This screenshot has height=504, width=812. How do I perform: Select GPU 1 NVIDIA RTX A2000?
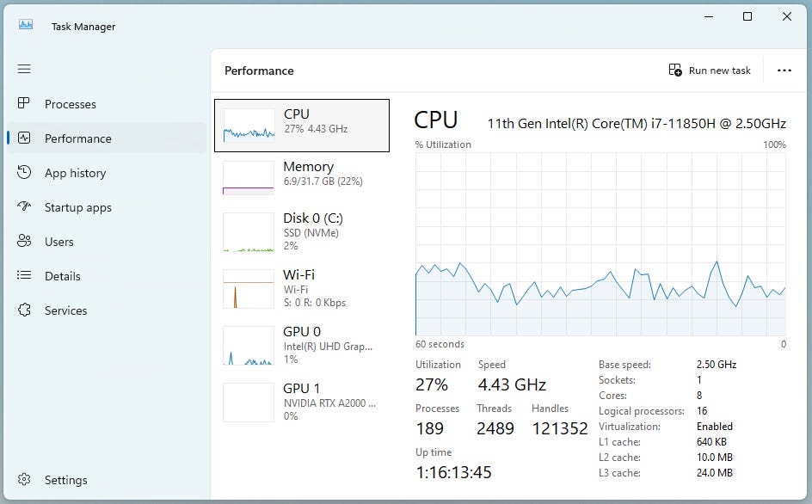coord(302,403)
